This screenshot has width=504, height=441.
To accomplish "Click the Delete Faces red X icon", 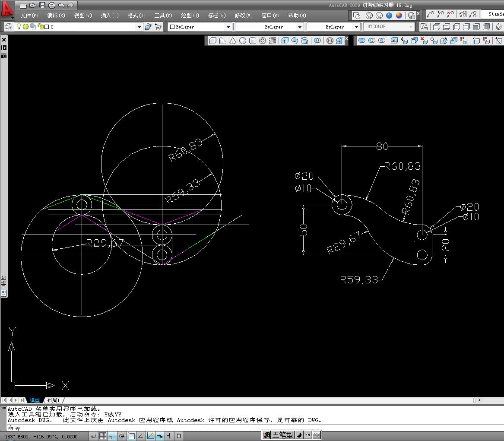I will [424, 41].
